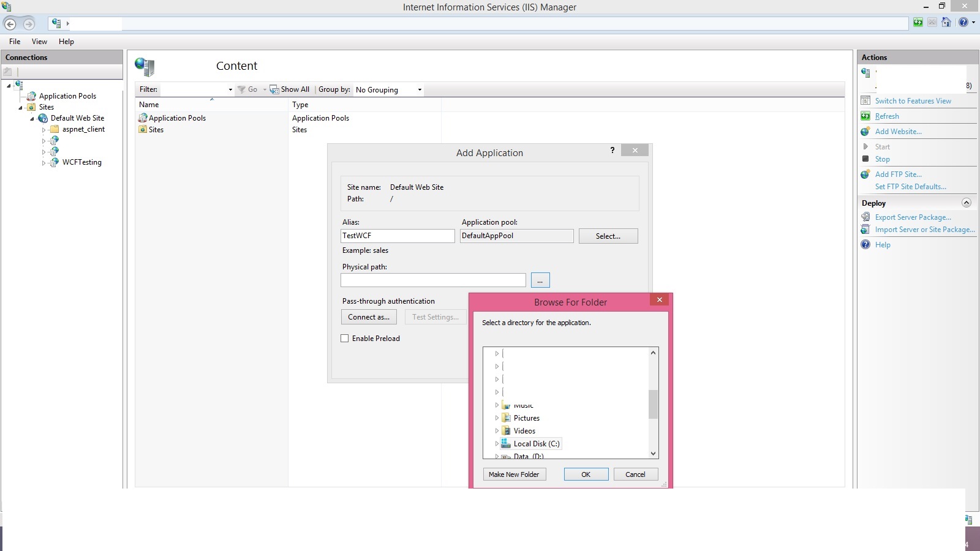980x551 pixels.
Task: Click the Videos folder icon in browse dialog
Action: (507, 431)
